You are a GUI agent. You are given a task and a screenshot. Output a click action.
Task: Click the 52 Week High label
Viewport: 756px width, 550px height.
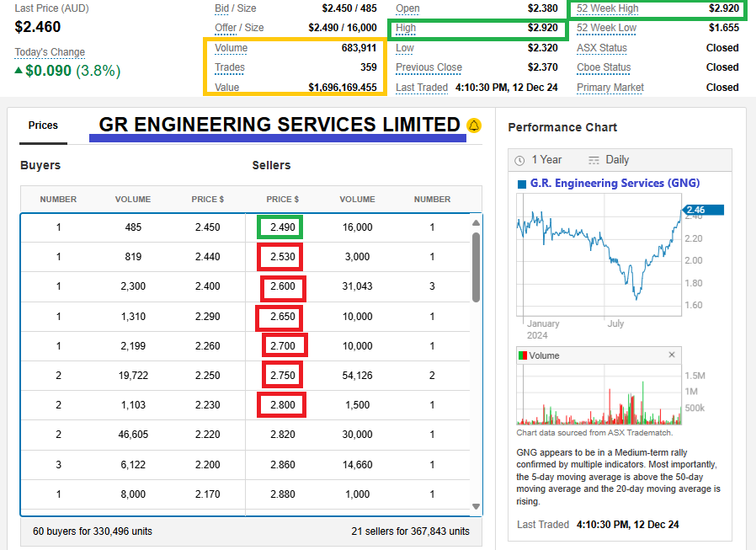click(607, 8)
